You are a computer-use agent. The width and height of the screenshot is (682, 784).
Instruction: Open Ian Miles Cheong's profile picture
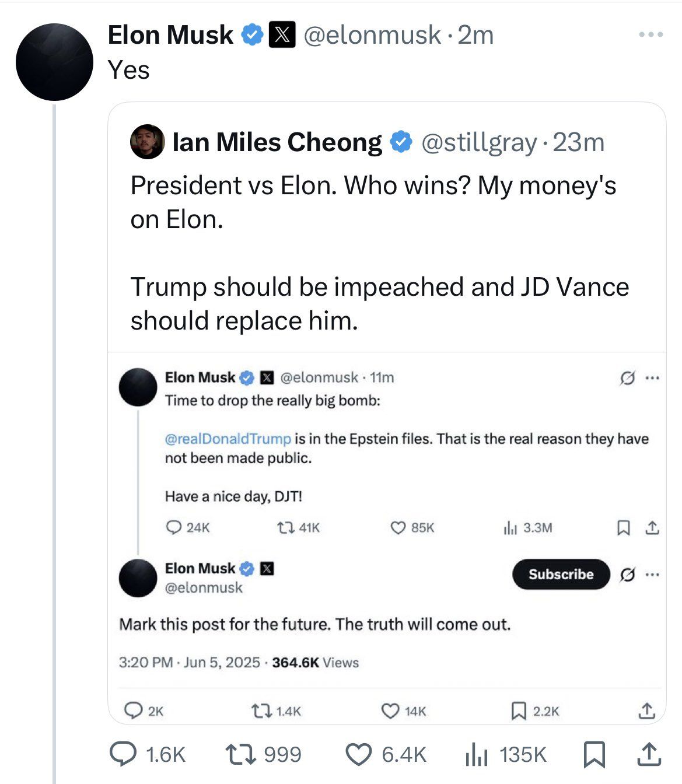pos(148,142)
